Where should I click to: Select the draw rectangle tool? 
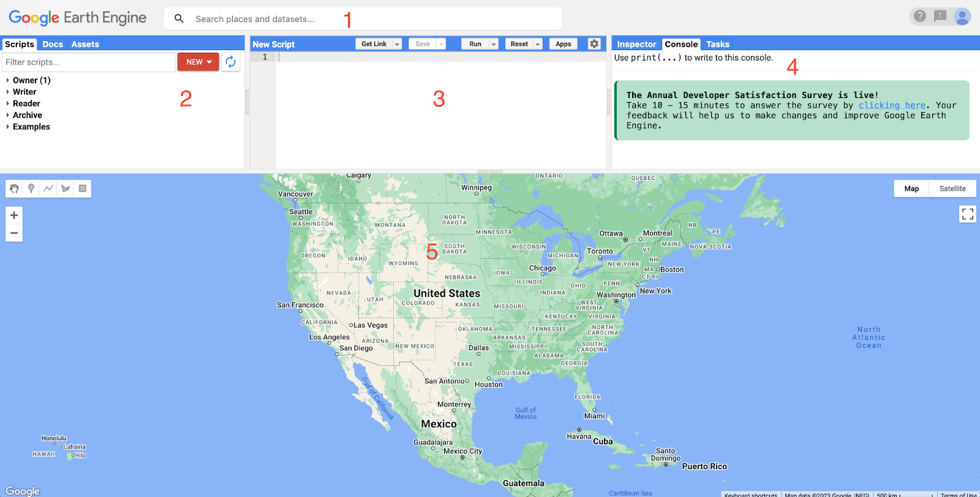[x=83, y=189]
